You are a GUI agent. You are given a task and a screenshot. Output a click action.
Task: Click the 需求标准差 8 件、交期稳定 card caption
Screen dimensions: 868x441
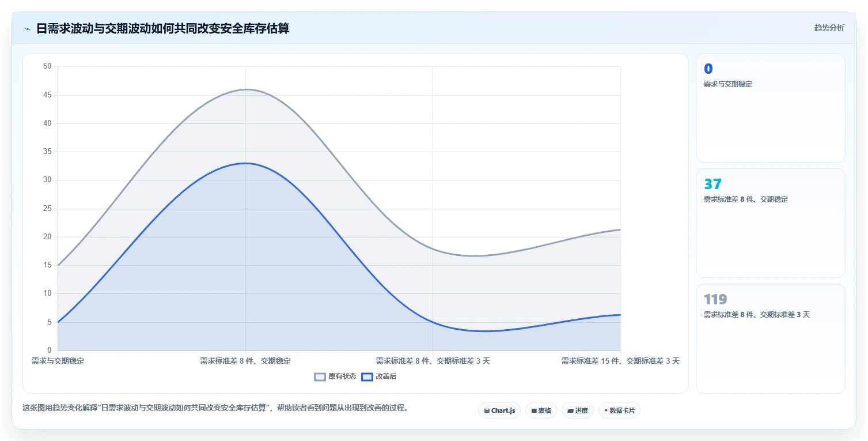tap(746, 199)
